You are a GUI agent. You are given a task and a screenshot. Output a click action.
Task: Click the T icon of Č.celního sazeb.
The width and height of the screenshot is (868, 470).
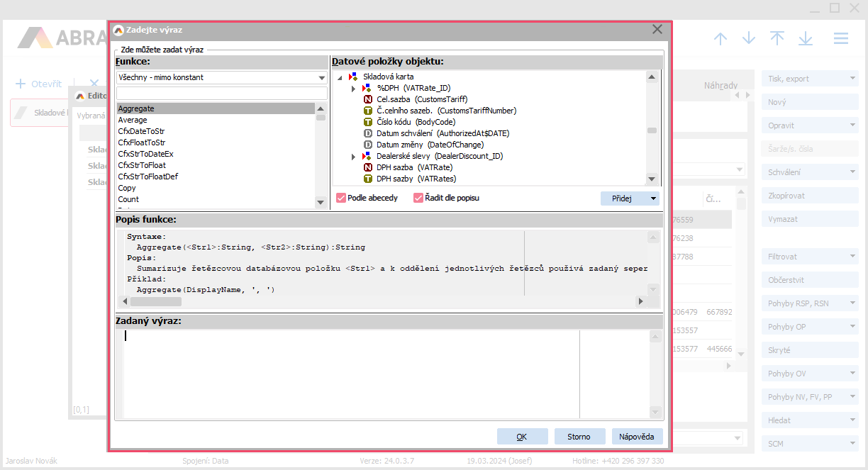click(367, 111)
